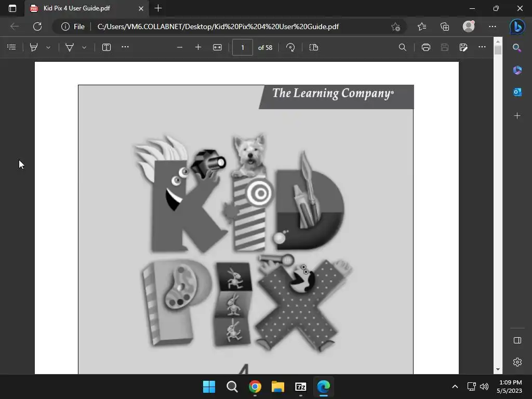Select the Highlight tool
Viewport: 532px width, 399px height.
[x=34, y=47]
